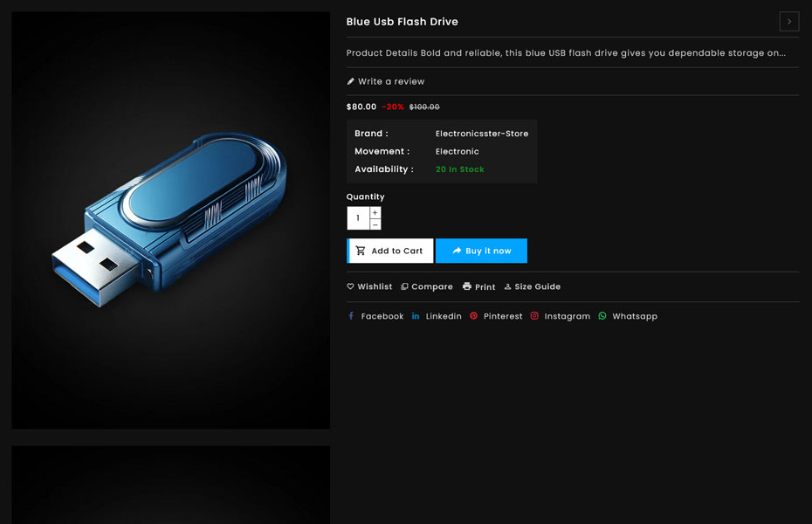Image resolution: width=812 pixels, height=524 pixels.
Task: Open the Compare link
Action: click(427, 286)
